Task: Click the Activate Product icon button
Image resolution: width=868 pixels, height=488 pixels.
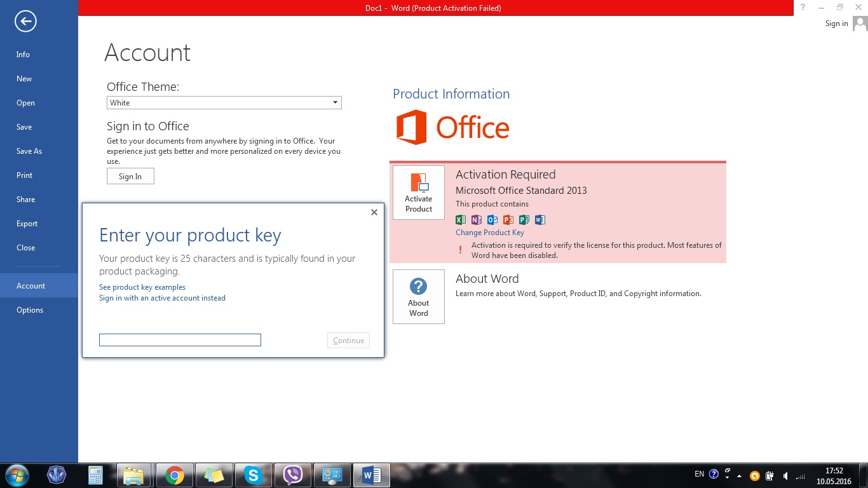Action: click(x=419, y=193)
